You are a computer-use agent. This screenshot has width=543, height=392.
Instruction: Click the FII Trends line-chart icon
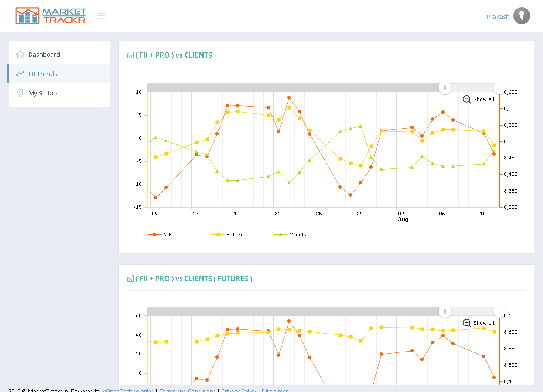[20, 74]
